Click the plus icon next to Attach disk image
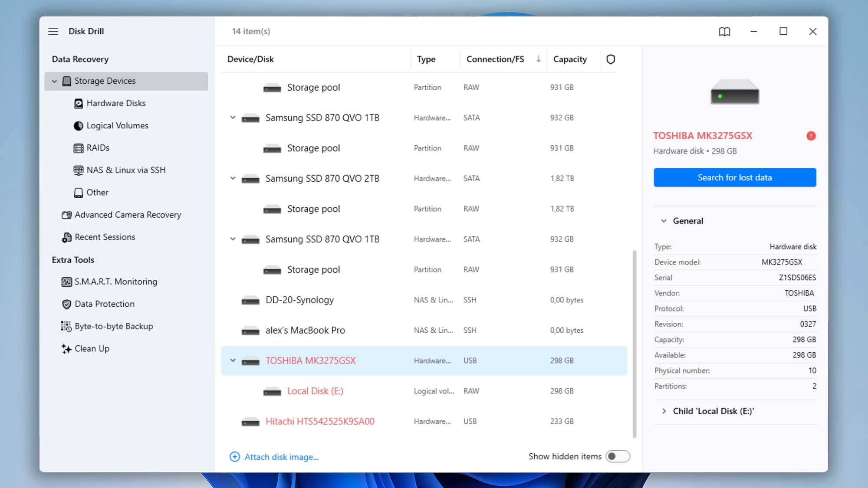 (234, 457)
